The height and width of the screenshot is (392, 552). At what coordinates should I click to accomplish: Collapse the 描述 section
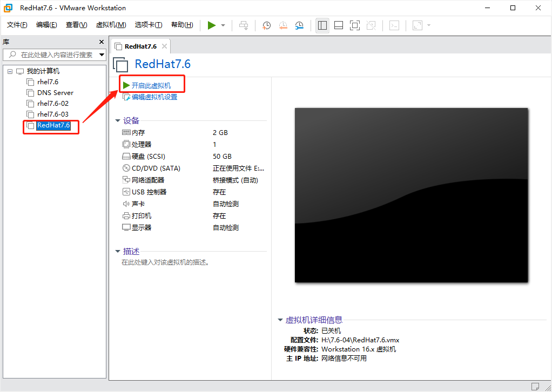coord(118,251)
